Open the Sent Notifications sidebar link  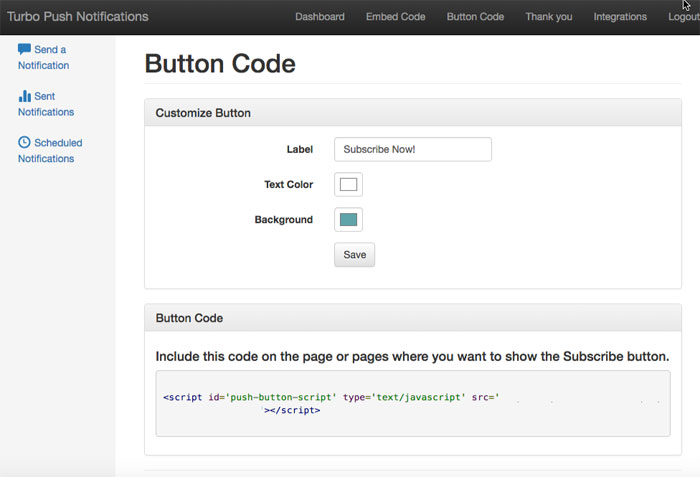click(x=46, y=104)
